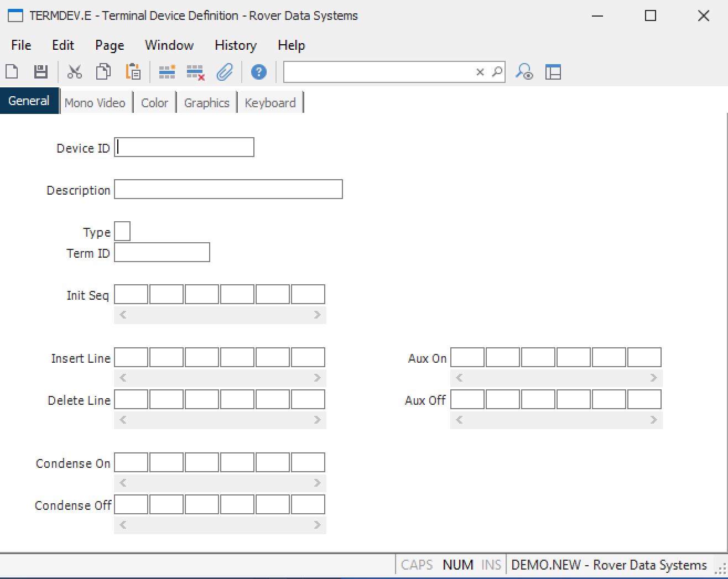This screenshot has width=728, height=579.
Task: Click the Delete row icon
Action: point(195,72)
